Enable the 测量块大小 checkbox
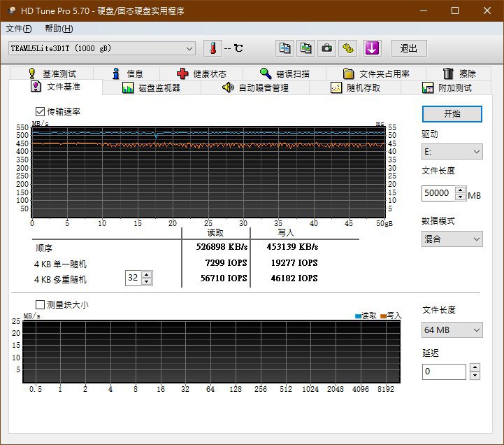 40,304
